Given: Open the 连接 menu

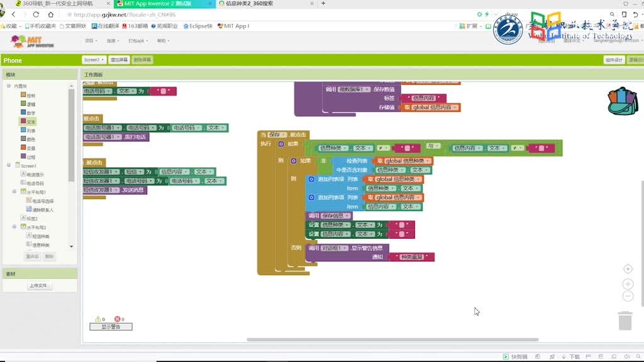Looking at the screenshot, I should [x=113, y=41].
